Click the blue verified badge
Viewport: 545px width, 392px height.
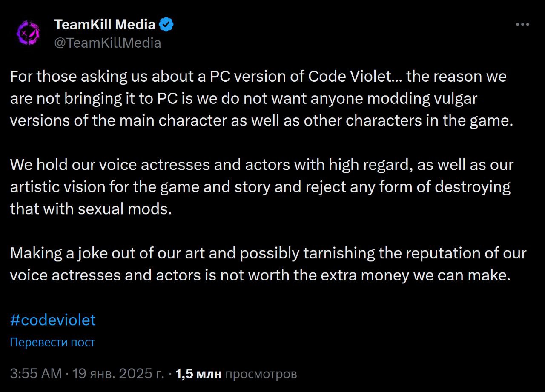pyautogui.click(x=166, y=25)
